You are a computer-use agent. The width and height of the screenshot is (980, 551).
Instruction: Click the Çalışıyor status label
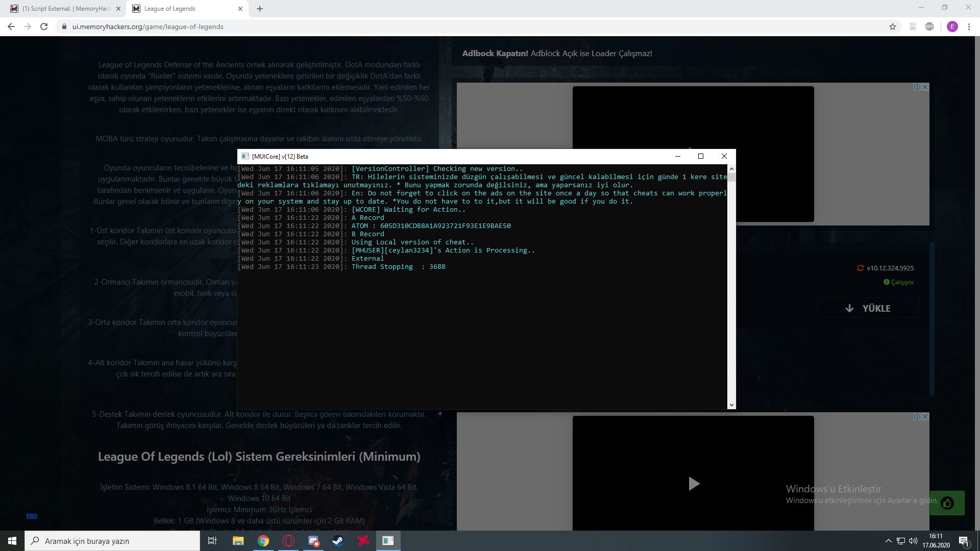pos(902,282)
